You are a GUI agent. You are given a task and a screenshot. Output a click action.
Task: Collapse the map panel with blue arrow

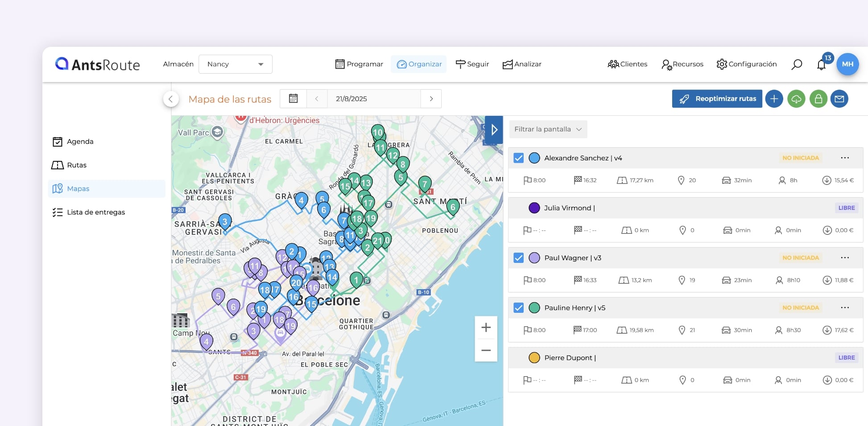point(494,130)
